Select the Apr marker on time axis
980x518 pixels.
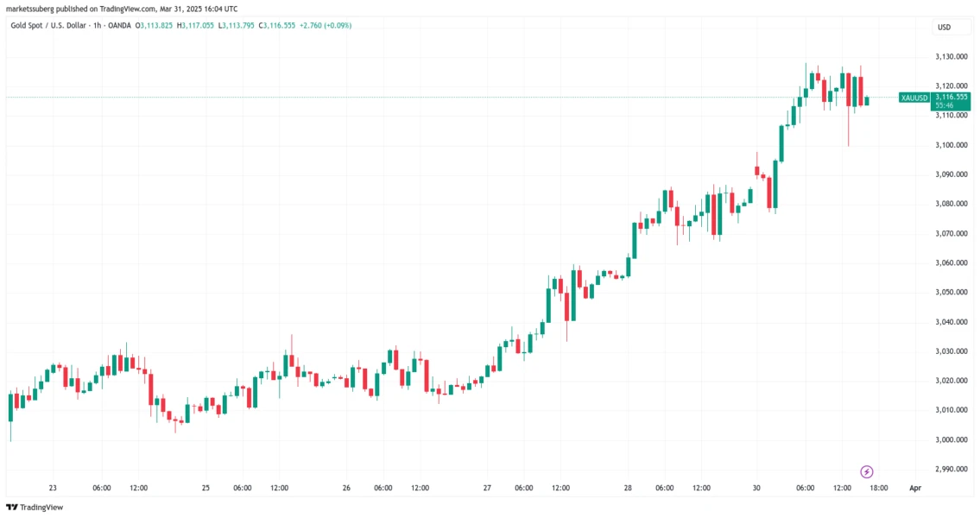coord(915,488)
